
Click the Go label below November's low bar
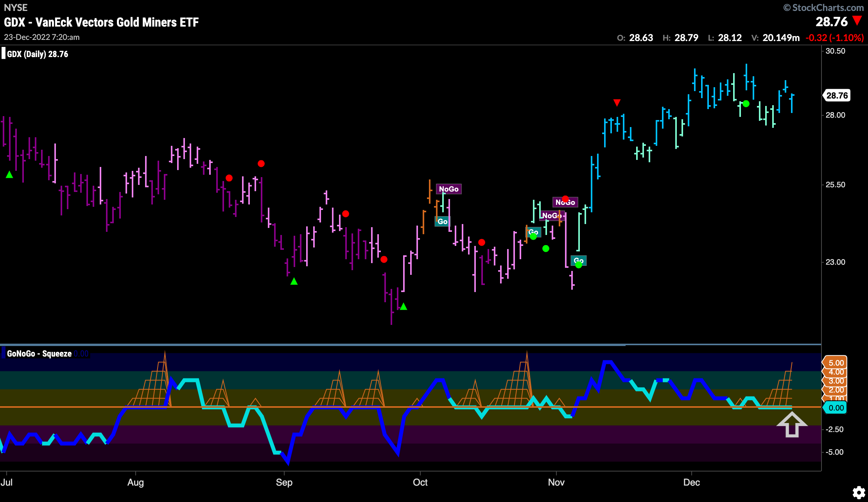[x=579, y=260]
